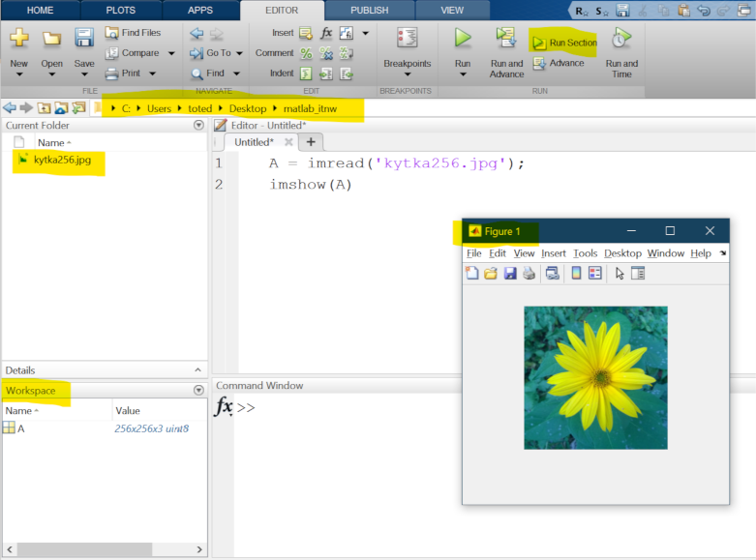756x560 pixels.
Task: Open the Property Inspector in Figure toolbar
Action: tap(638, 274)
